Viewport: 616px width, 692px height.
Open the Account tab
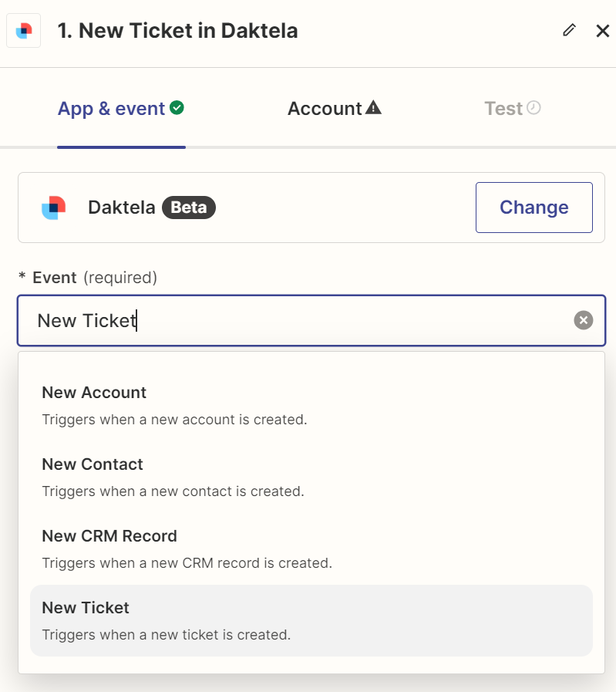(325, 109)
